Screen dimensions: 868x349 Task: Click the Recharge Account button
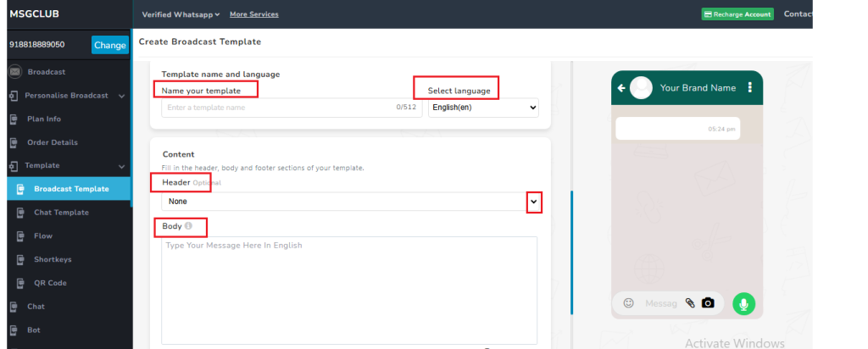point(736,14)
